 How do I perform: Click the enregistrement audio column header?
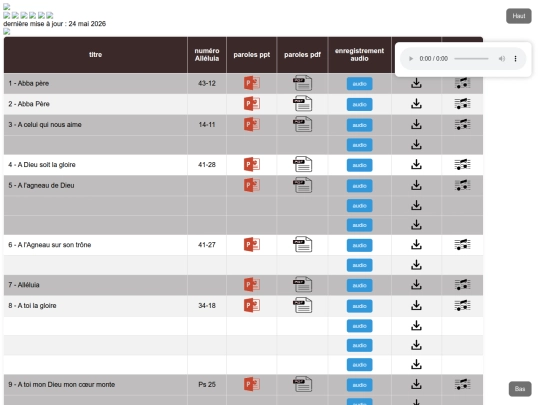[359, 55]
